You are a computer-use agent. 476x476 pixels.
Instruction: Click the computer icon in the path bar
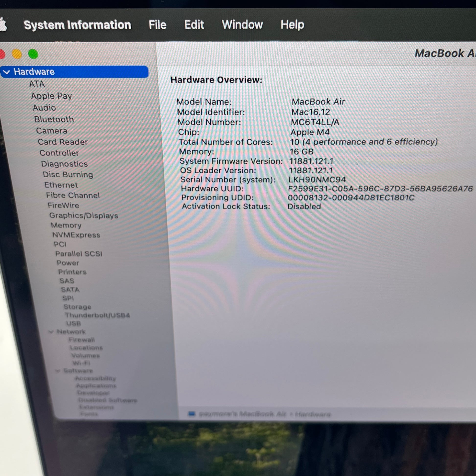point(192,414)
